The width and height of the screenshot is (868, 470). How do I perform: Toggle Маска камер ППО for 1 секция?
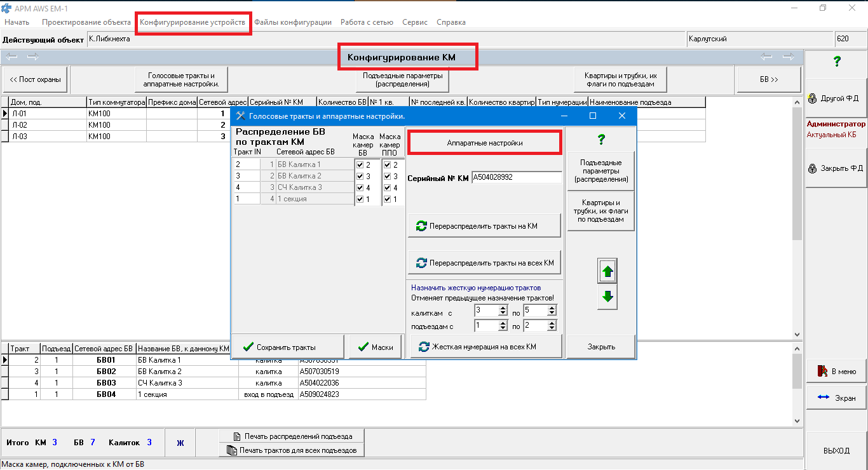tap(387, 199)
